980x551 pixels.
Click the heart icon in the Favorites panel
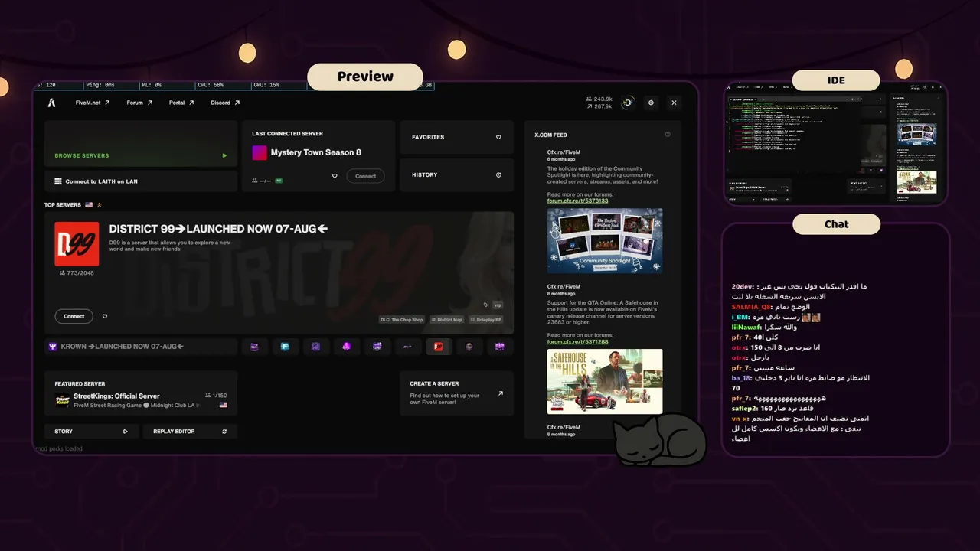click(498, 137)
